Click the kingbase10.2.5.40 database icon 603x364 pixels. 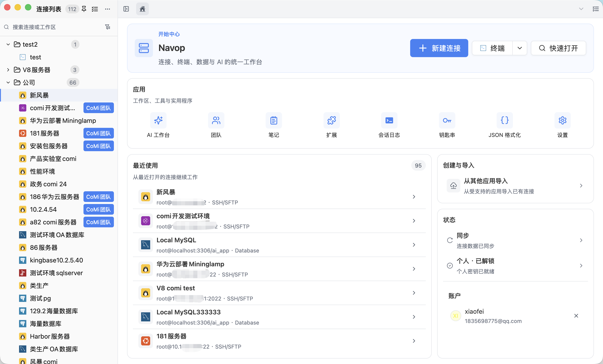23,260
